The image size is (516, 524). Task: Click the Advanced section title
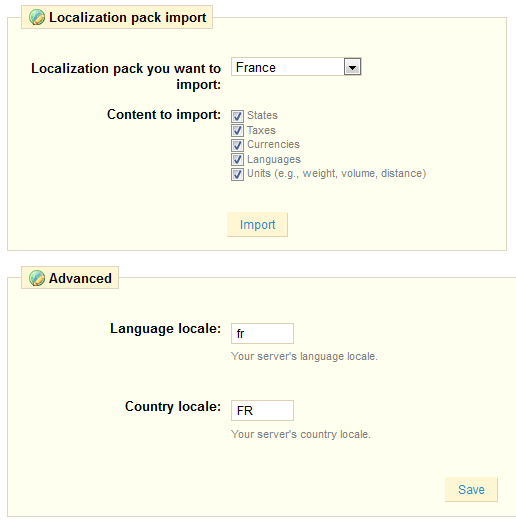click(x=80, y=278)
